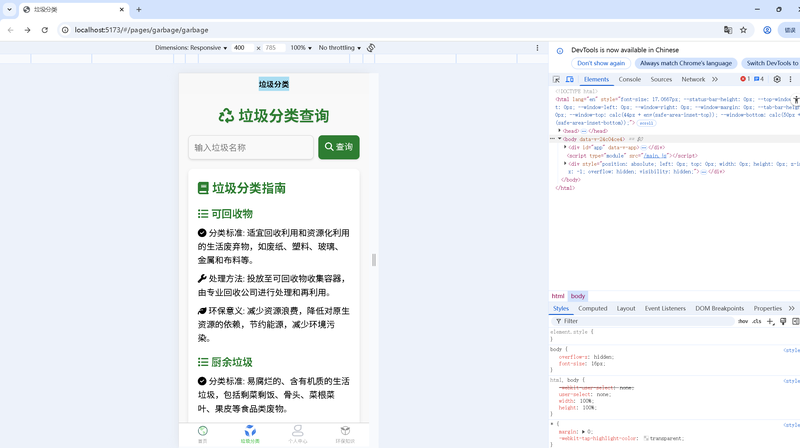Open the Dimensions: Responsive dropdown
Image resolution: width=800 pixels, height=448 pixels.
click(x=191, y=47)
